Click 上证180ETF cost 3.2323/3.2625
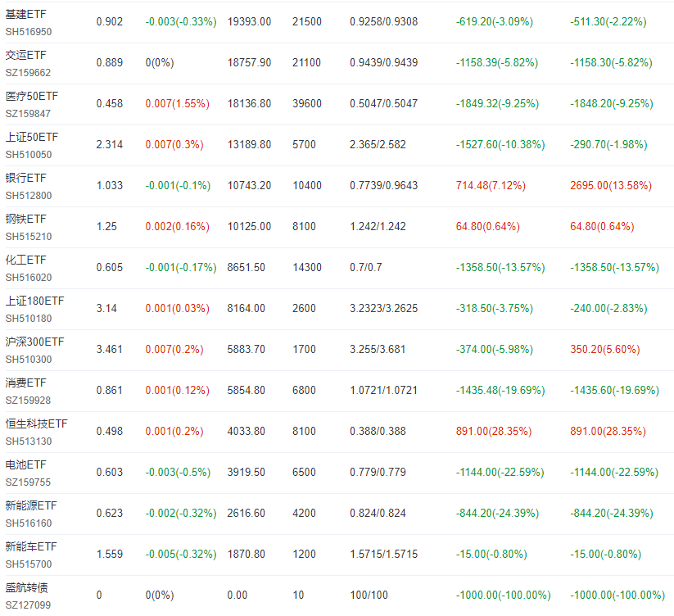 point(383,308)
